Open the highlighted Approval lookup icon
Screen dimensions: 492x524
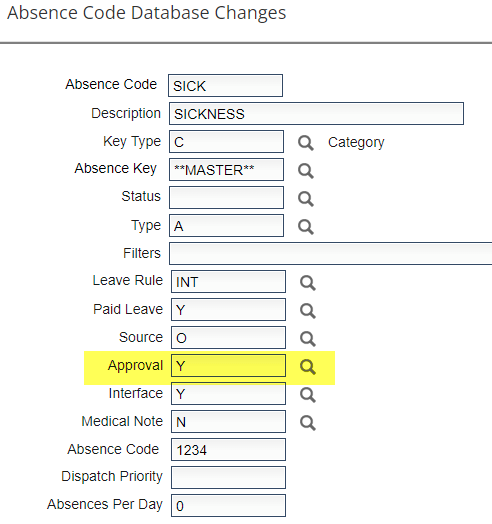308,367
